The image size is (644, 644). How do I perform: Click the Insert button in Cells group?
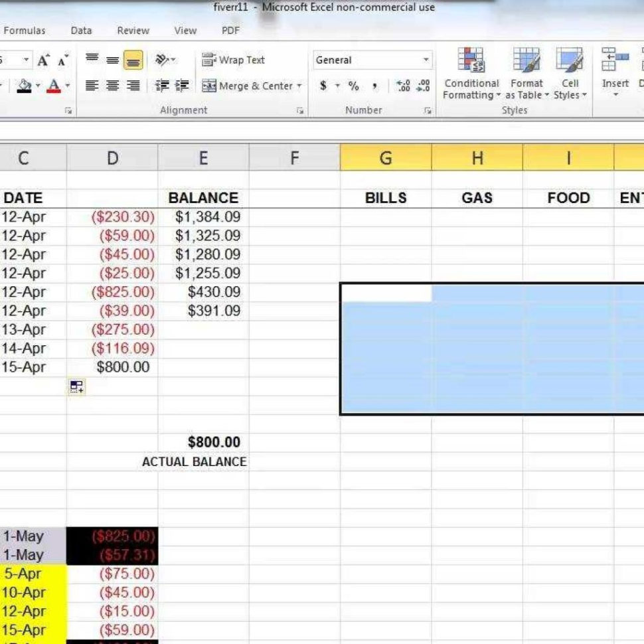tap(616, 74)
